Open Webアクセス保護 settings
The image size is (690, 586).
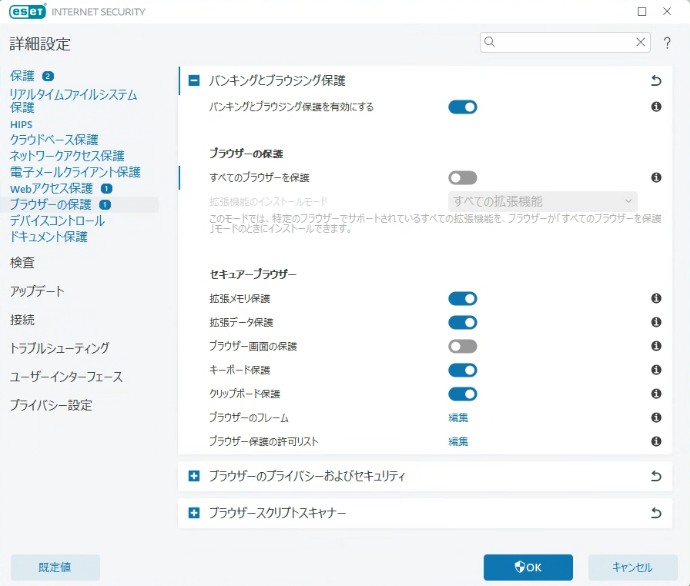tap(51, 189)
